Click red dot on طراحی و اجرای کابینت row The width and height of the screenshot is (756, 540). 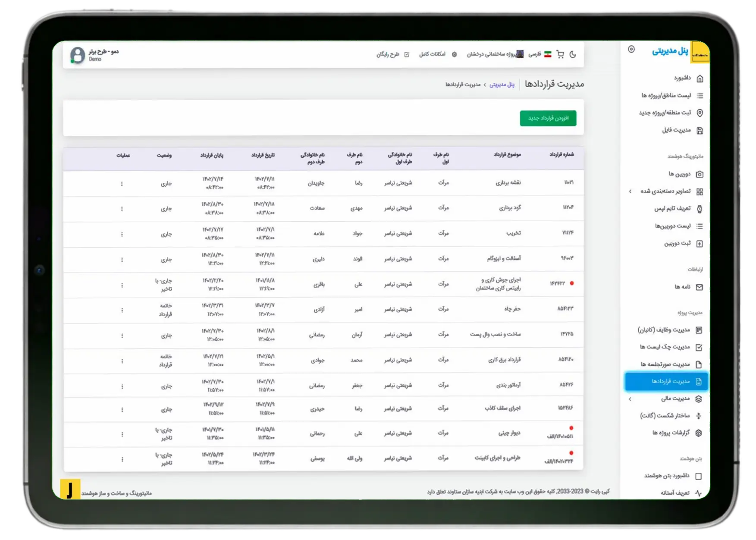click(x=571, y=453)
